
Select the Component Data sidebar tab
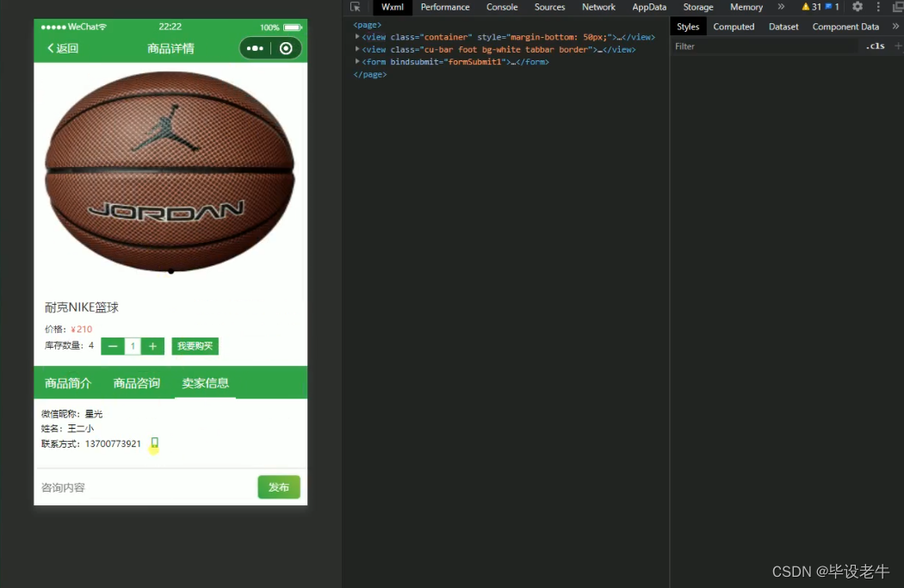845,27
